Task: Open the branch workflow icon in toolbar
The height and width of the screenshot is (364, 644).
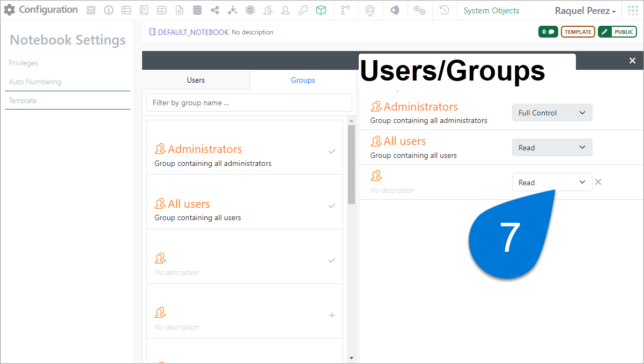Action: (345, 10)
